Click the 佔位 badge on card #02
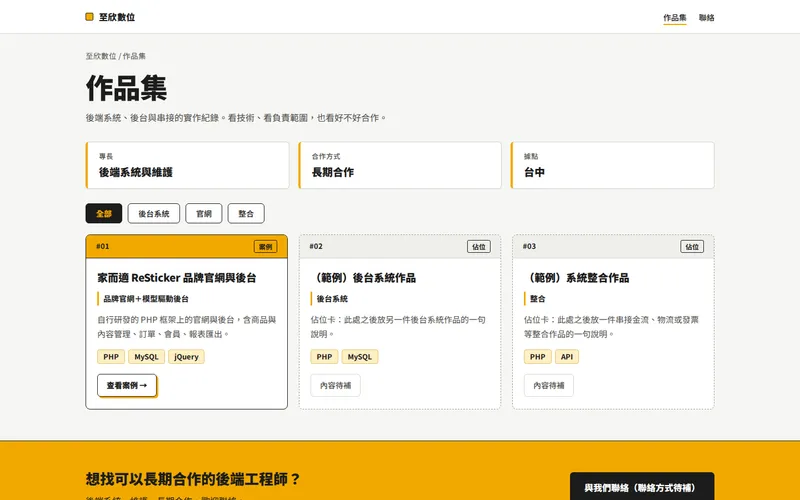Screen dimensions: 800x500 pyautogui.click(x=479, y=246)
